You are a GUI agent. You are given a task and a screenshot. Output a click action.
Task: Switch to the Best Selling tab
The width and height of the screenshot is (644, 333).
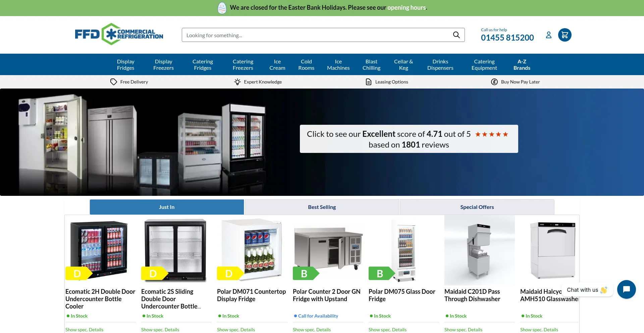tap(322, 207)
